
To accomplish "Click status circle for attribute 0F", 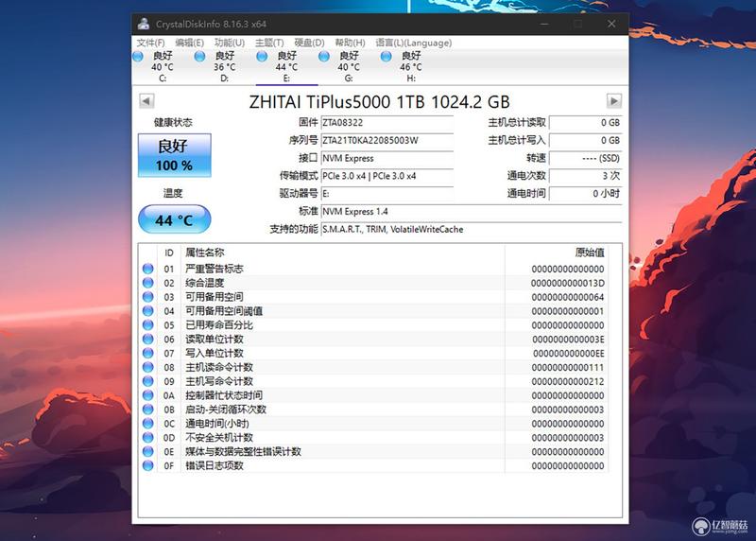I will pos(148,465).
